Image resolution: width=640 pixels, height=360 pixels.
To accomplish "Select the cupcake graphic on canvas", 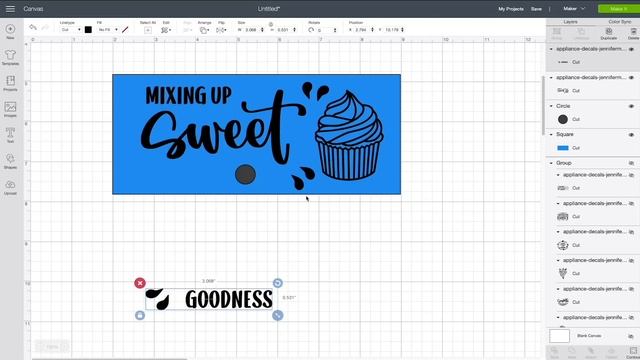I will [x=349, y=135].
